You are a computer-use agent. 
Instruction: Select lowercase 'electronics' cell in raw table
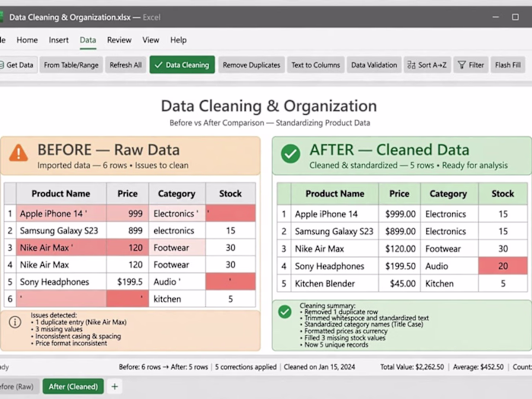tap(177, 230)
